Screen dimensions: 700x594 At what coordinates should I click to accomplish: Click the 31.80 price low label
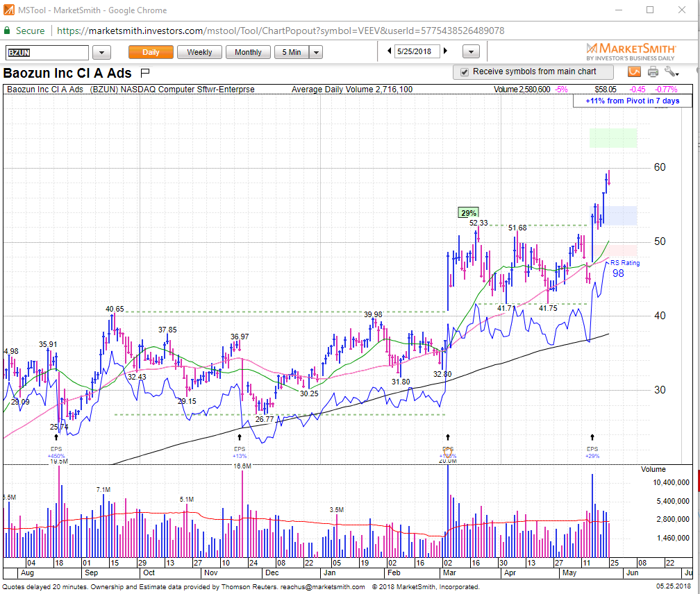pyautogui.click(x=401, y=382)
